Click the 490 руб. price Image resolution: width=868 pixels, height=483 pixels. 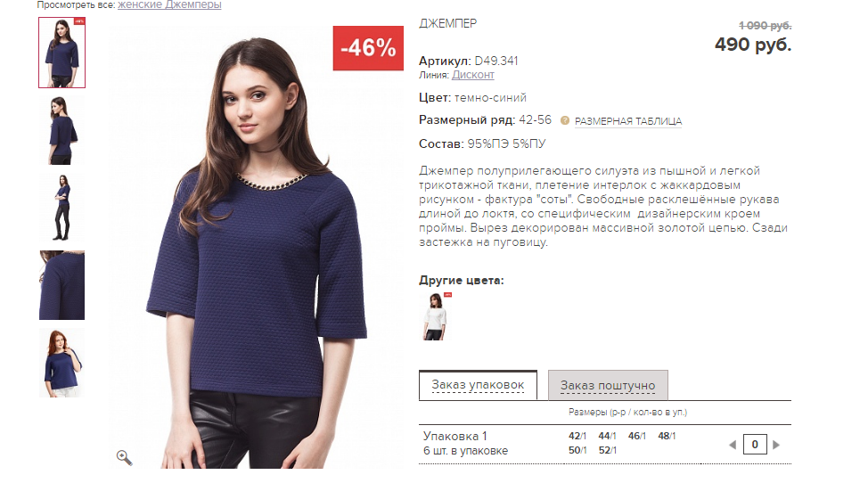pyautogui.click(x=753, y=45)
